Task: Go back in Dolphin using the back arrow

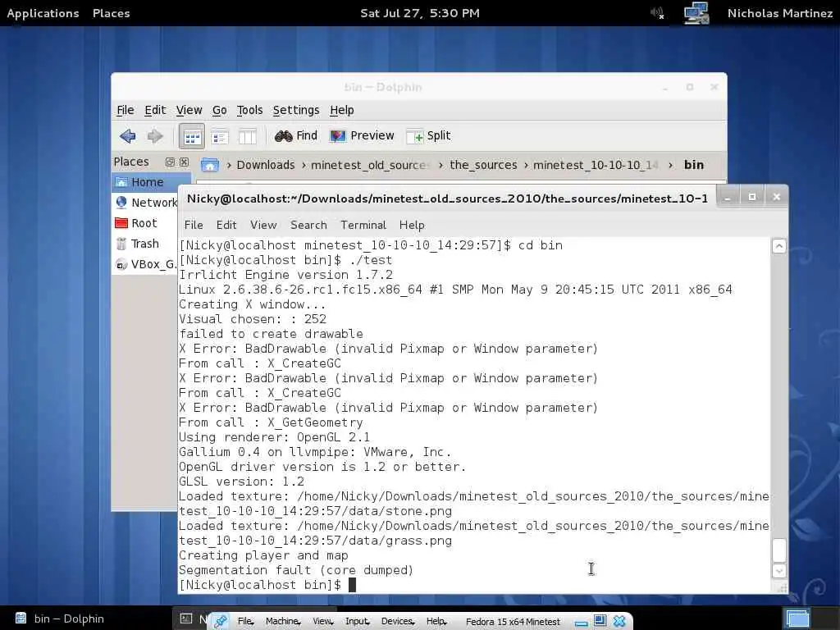Action: (x=127, y=136)
